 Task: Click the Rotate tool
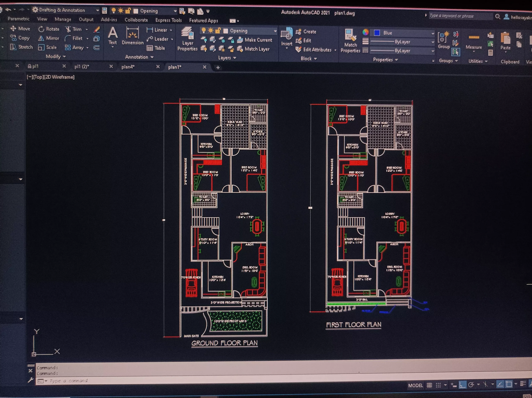pos(49,29)
